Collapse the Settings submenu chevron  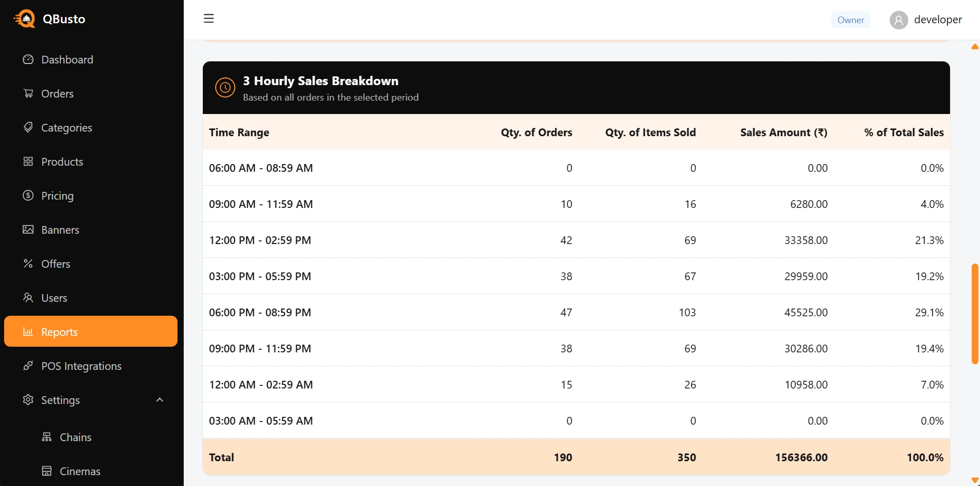tap(160, 400)
